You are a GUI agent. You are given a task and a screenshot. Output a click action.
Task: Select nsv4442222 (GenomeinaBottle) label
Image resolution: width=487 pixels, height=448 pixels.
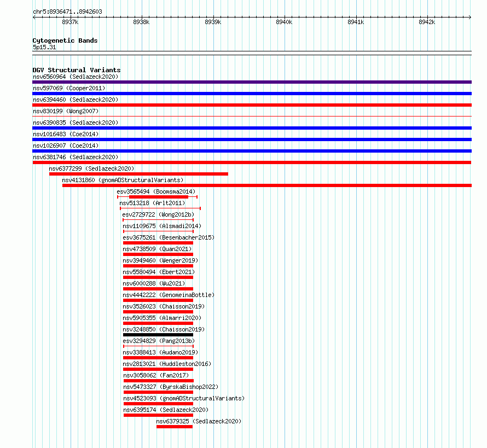pyautogui.click(x=169, y=295)
